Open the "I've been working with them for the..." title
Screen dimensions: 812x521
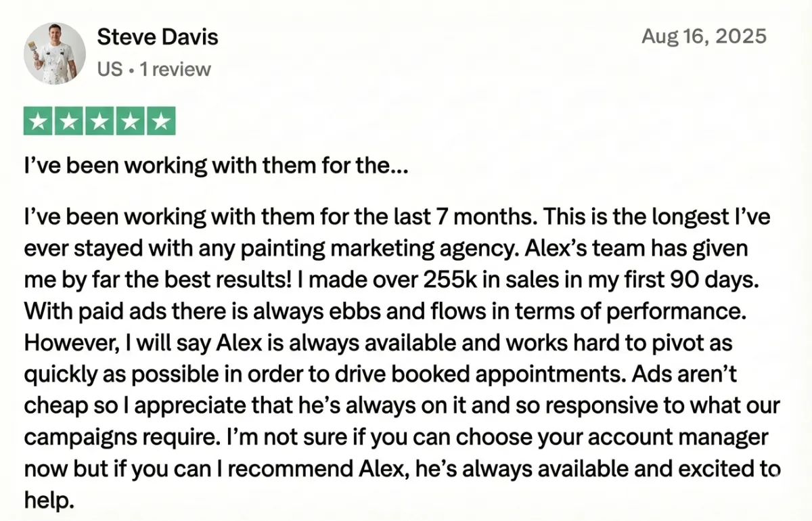(x=216, y=166)
